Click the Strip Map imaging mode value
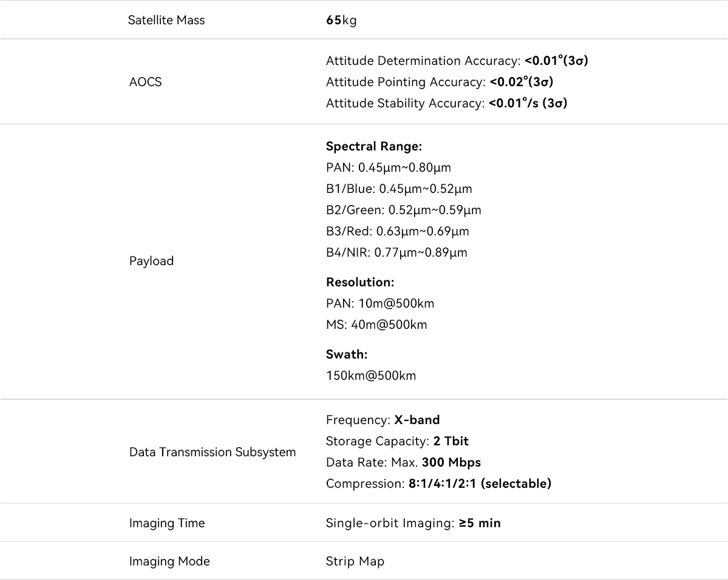The width and height of the screenshot is (728, 580). (x=355, y=561)
